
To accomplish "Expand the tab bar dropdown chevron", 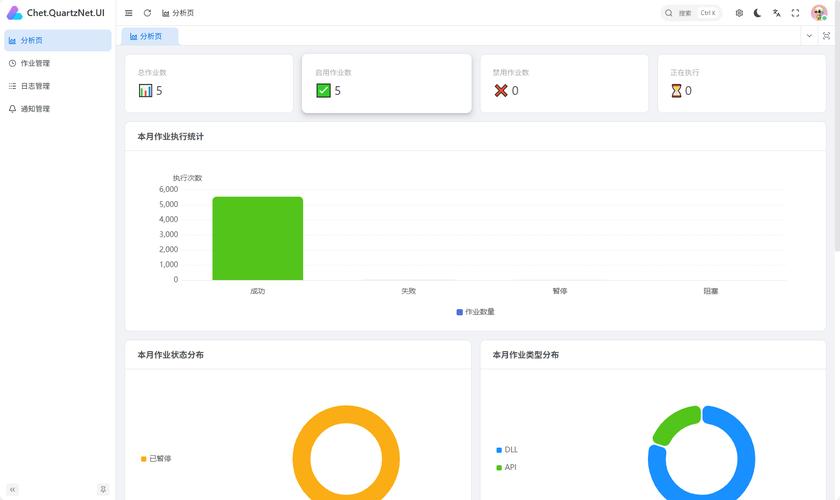I will (x=809, y=36).
